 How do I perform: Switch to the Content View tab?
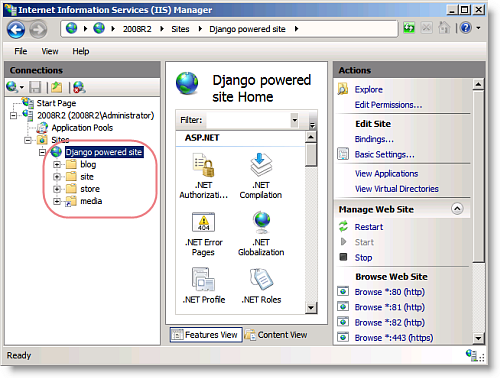click(276, 335)
